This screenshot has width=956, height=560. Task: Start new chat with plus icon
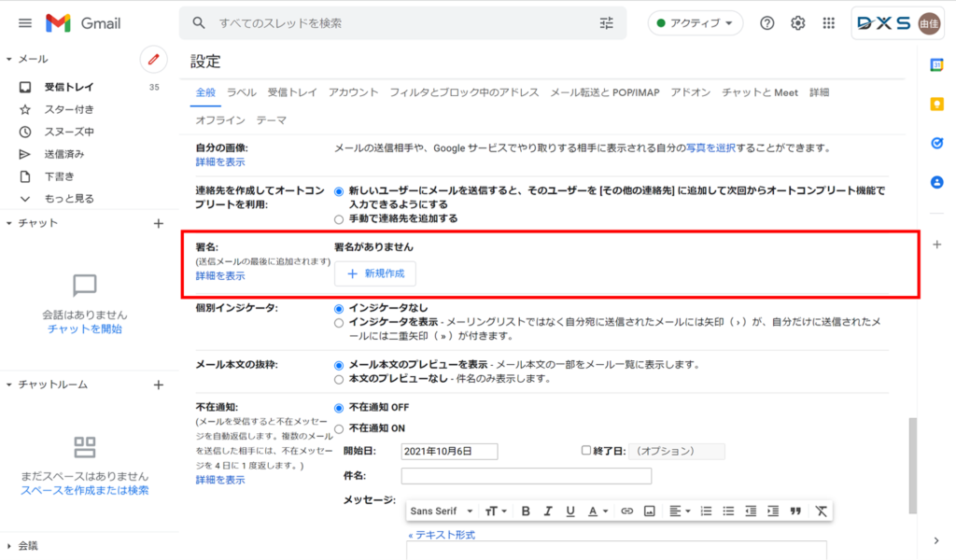tap(159, 224)
